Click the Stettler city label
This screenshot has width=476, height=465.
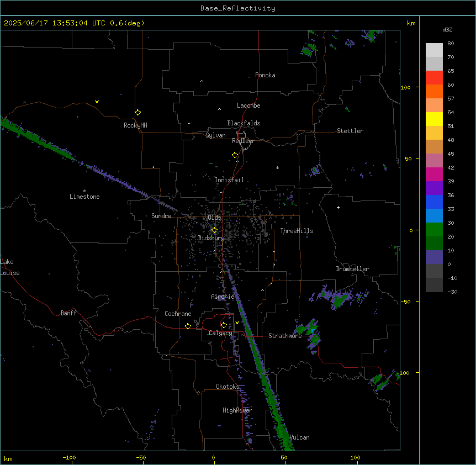pyautogui.click(x=350, y=131)
